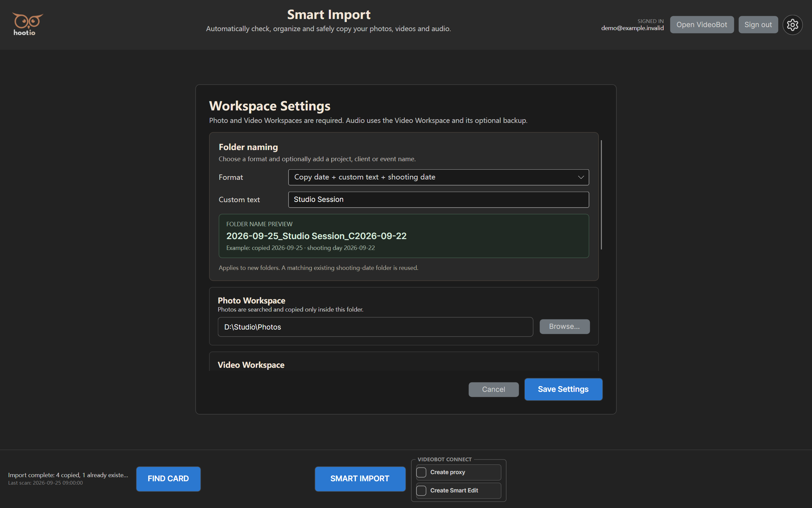Screen dimensions: 812x508
Task: Click the settings panel scrollbar
Action: click(601, 195)
